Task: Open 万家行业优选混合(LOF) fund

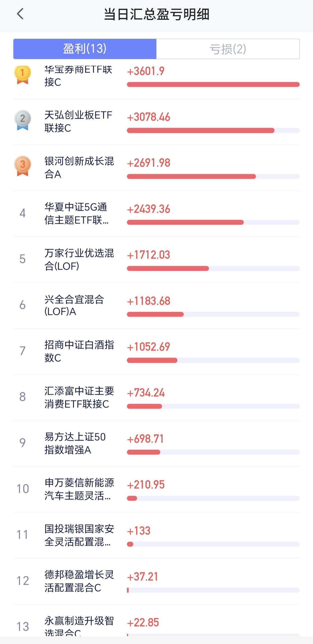Action: (79, 259)
